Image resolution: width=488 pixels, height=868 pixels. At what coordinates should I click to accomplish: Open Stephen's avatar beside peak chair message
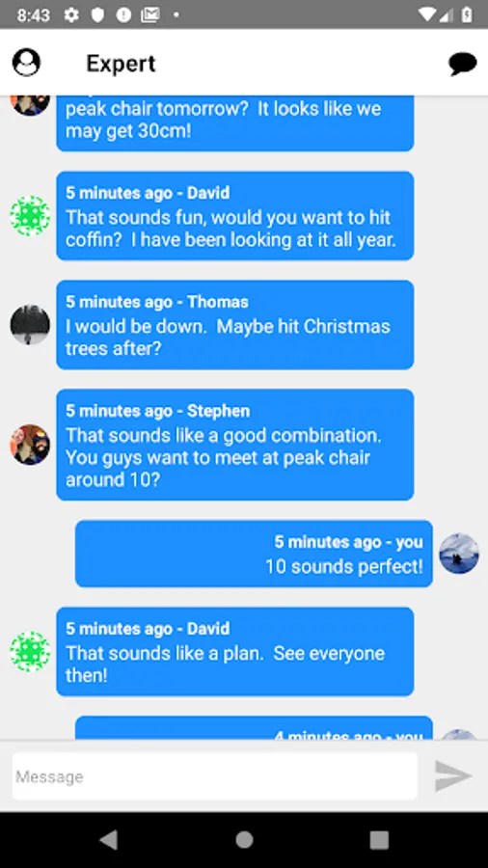(30, 445)
